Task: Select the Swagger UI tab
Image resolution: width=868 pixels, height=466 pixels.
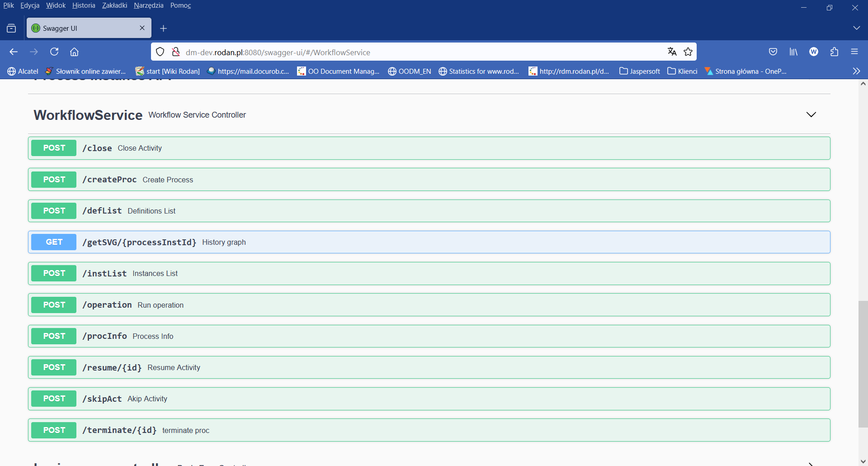Action: [x=81, y=28]
